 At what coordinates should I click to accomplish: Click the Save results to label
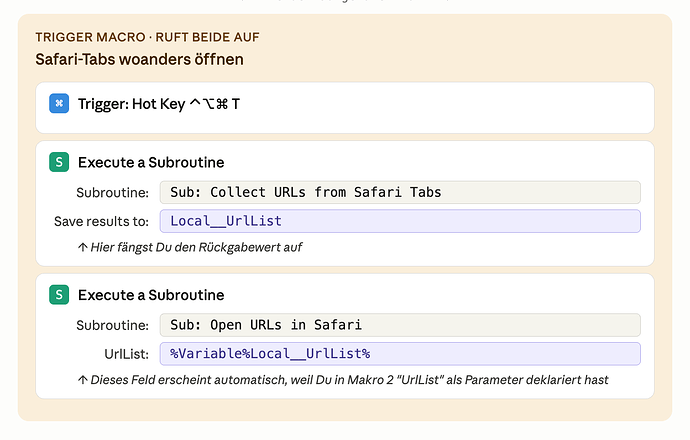click(x=101, y=221)
